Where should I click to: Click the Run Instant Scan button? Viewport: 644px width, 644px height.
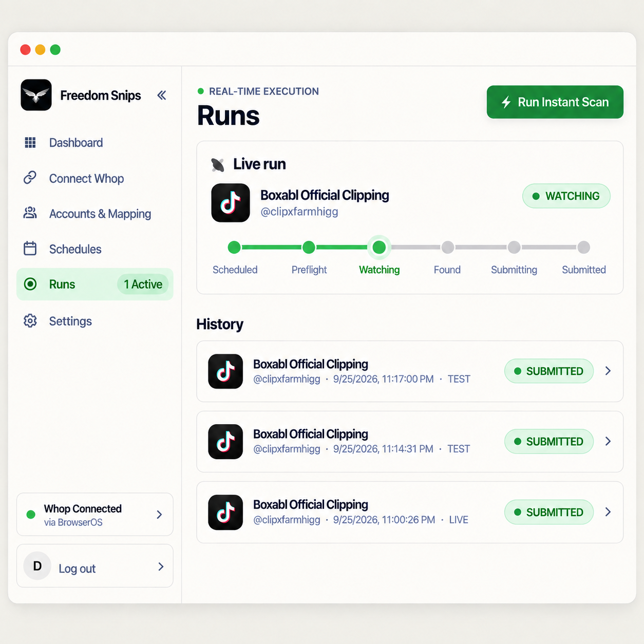(x=555, y=102)
